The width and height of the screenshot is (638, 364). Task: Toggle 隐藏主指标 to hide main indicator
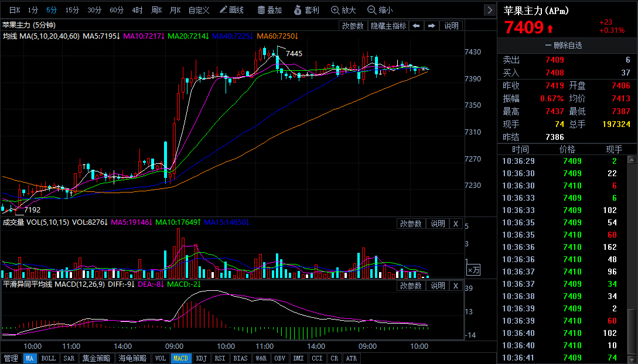[x=388, y=26]
